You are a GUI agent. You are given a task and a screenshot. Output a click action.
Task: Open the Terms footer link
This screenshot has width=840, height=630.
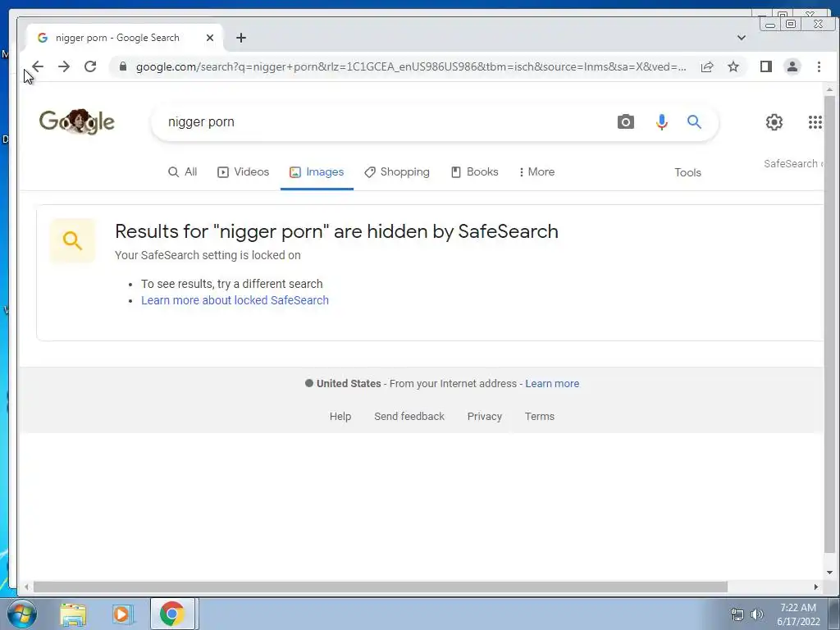(x=540, y=416)
